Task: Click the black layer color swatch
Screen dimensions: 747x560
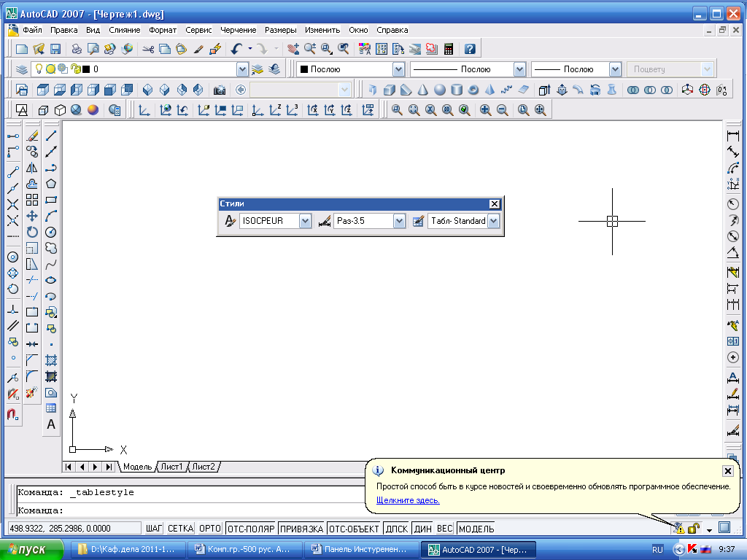Action: point(86,69)
